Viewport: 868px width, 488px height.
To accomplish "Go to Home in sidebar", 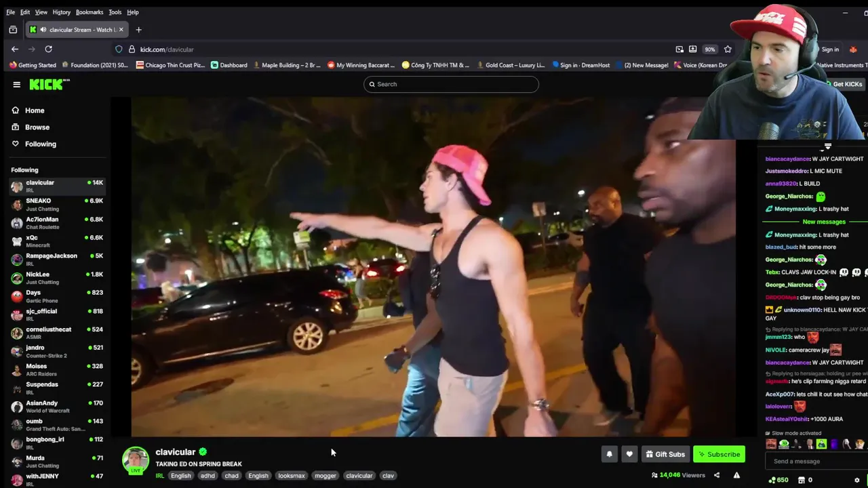I will tap(28, 110).
